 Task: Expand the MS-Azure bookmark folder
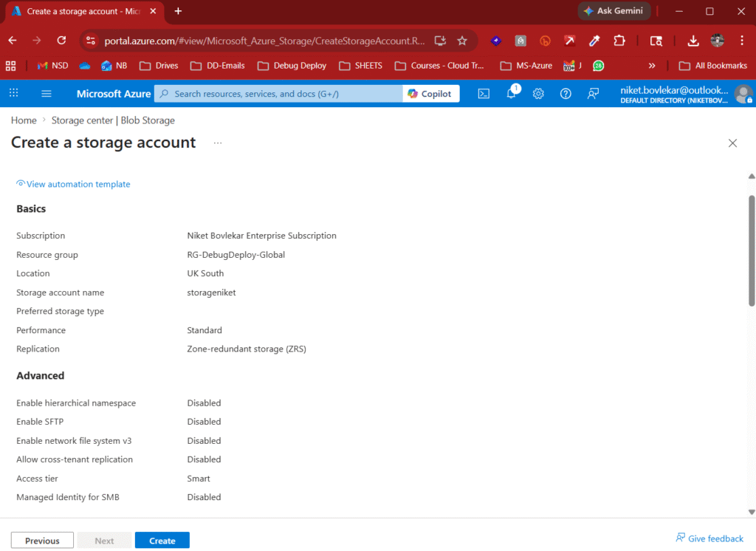tap(526, 66)
